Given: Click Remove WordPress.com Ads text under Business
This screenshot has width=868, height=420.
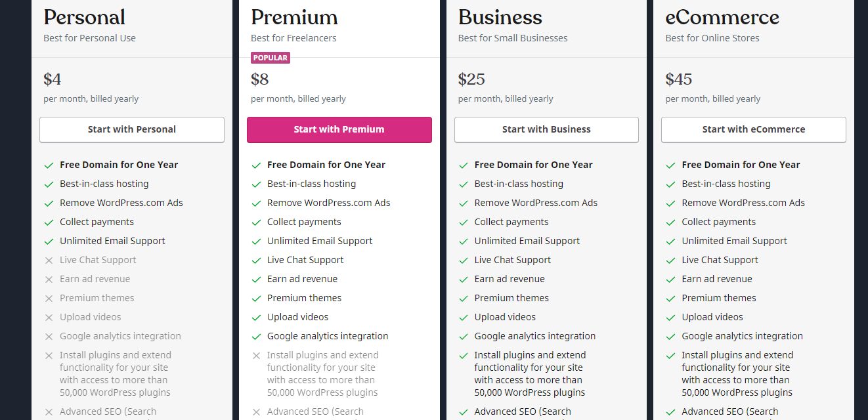Looking at the screenshot, I should coord(536,203).
